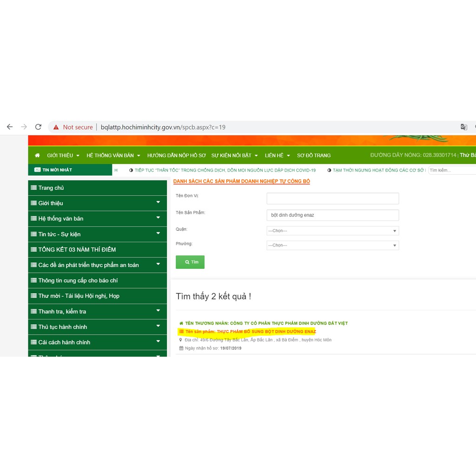Expand the Giới thiệu sidebar item
This screenshot has height=476, width=476.
click(158, 203)
